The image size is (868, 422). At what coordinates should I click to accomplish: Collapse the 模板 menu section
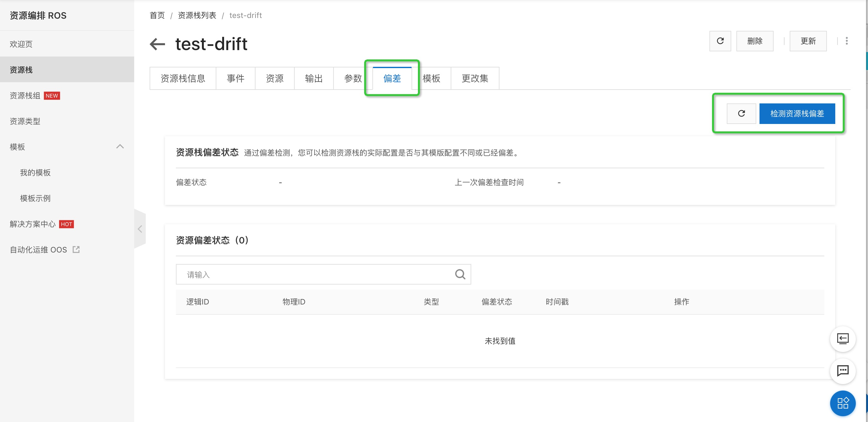click(x=120, y=147)
